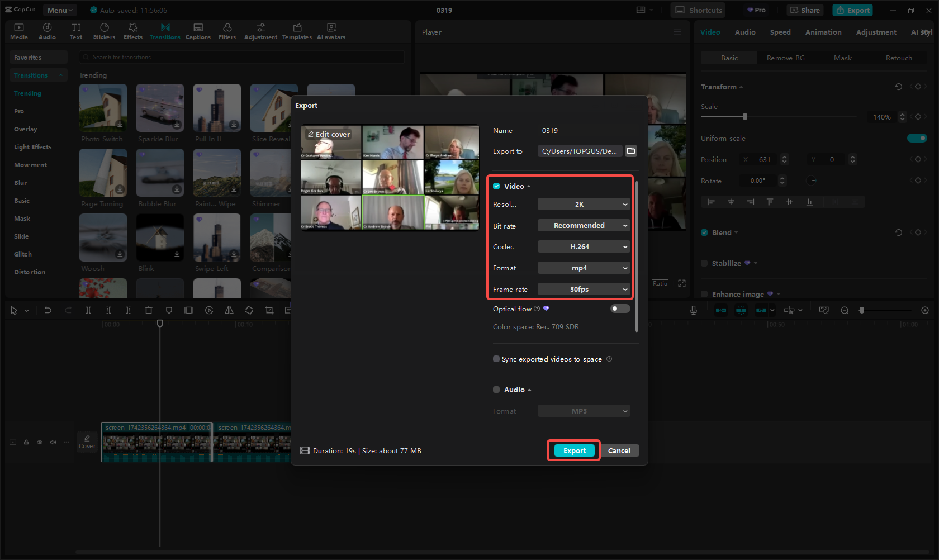The height and width of the screenshot is (560, 939).
Task: Click the timeline zoom-out magnifier icon
Action: coord(845,310)
